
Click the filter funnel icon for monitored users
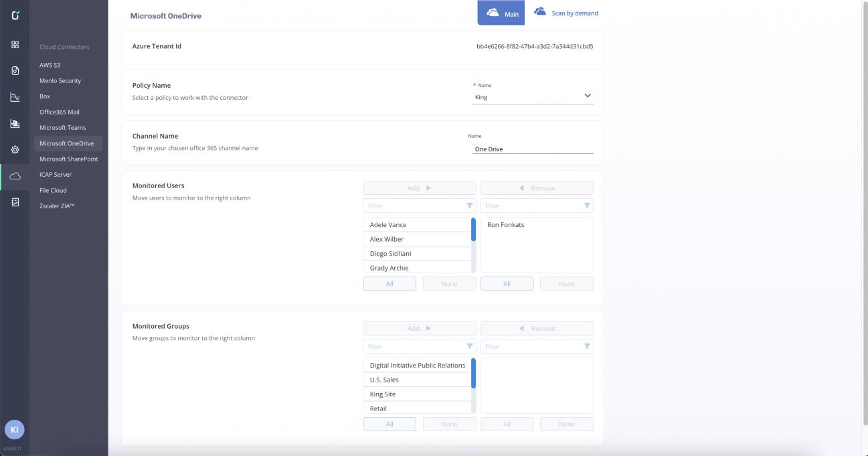(x=587, y=206)
